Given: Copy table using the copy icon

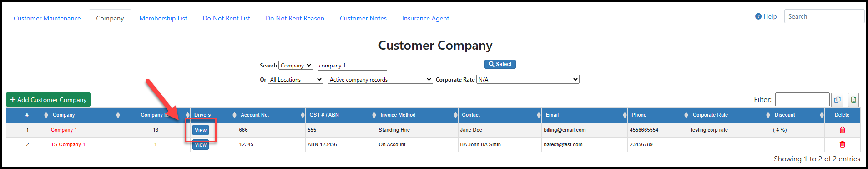Looking at the screenshot, I should pyautogui.click(x=837, y=100).
